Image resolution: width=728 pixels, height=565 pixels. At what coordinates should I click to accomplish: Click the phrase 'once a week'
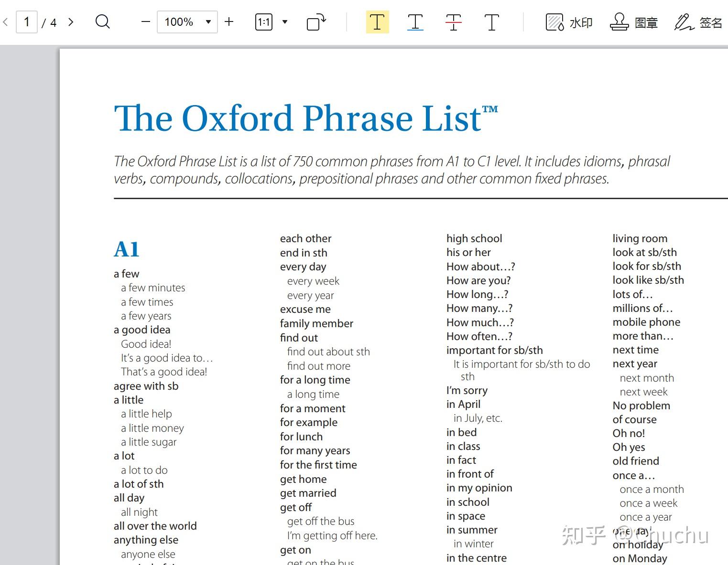(x=649, y=503)
